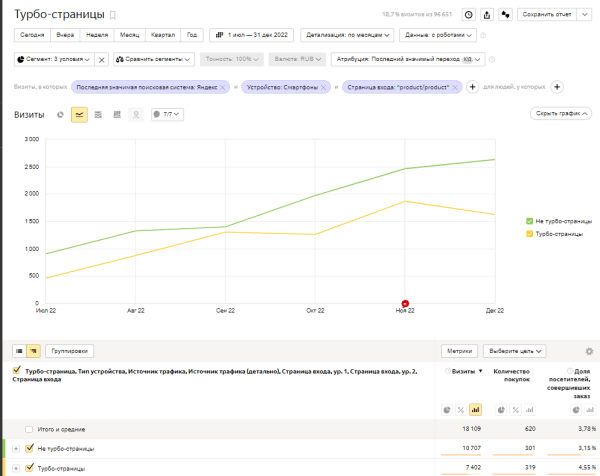Uncheck the Не турбо-страницы row checkbox

[x=29, y=448]
